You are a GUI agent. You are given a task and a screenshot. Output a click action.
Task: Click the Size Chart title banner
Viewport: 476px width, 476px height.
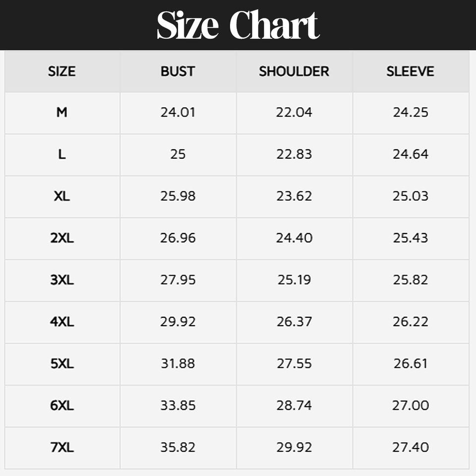[x=238, y=25]
